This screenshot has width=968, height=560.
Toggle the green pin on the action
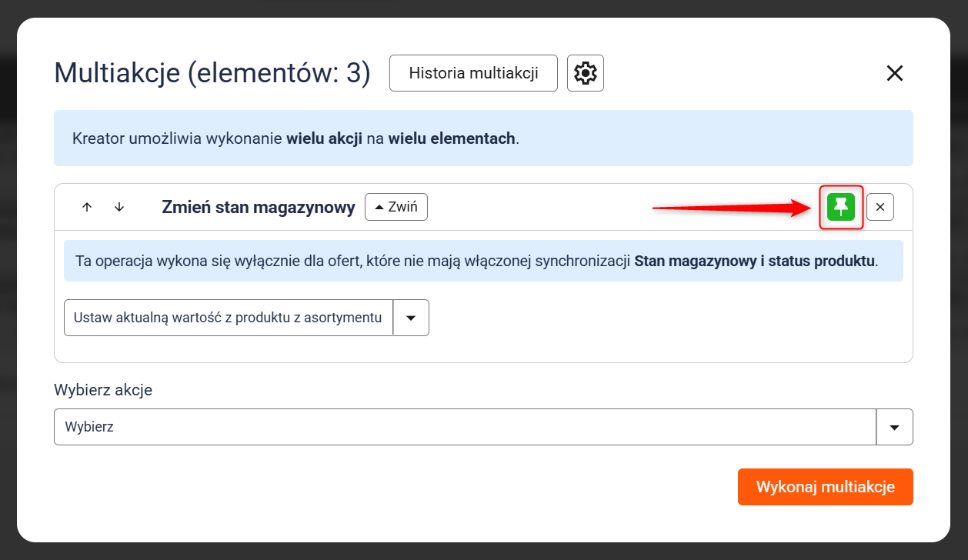841,207
